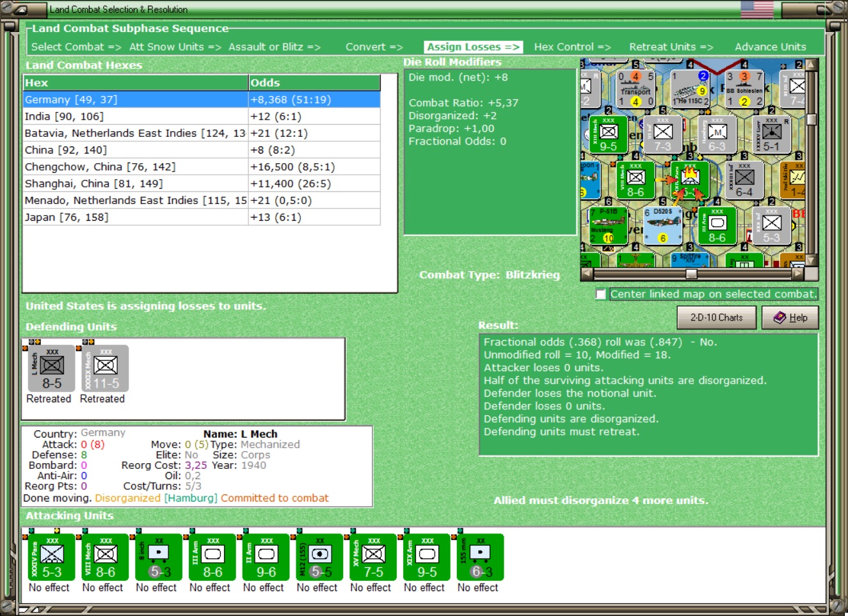Go to Convert subphase
Viewport: 848px width, 616px height.
click(374, 47)
